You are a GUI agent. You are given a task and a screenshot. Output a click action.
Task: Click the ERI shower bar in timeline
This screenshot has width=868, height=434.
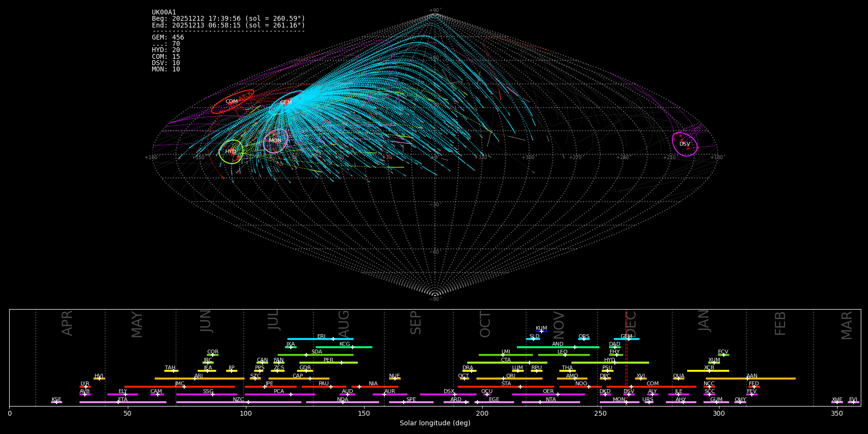coord(320,339)
